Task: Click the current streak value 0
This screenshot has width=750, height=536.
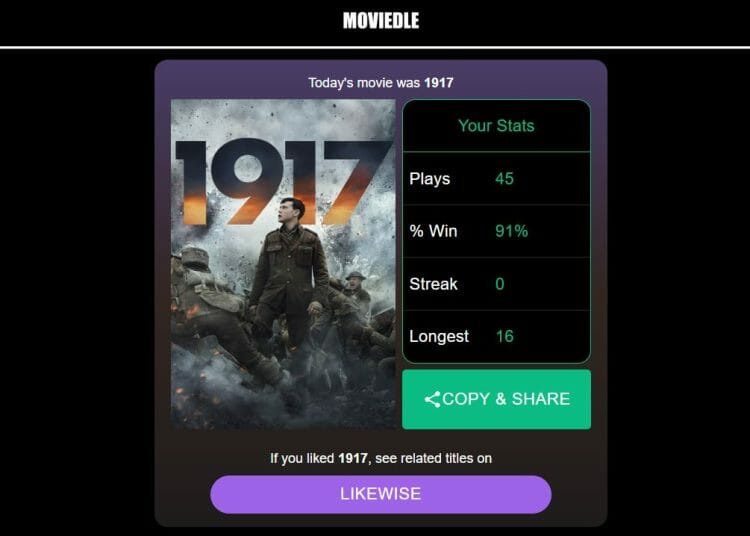Action: click(x=500, y=284)
